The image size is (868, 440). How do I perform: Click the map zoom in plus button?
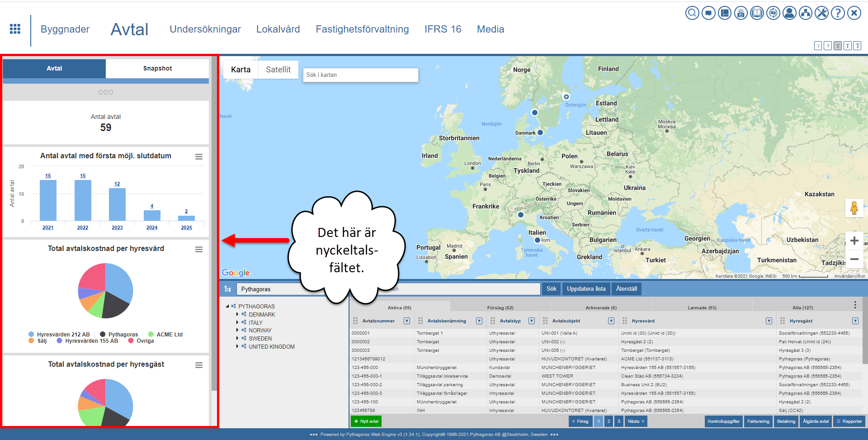(x=854, y=241)
